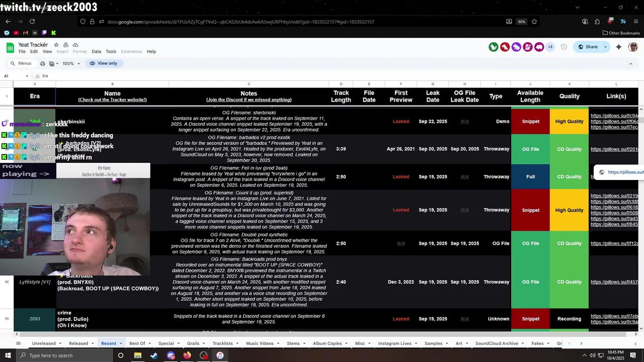Open Unreleased tab dropdown arrow
This screenshot has height=362, width=644.
[x=60, y=343]
